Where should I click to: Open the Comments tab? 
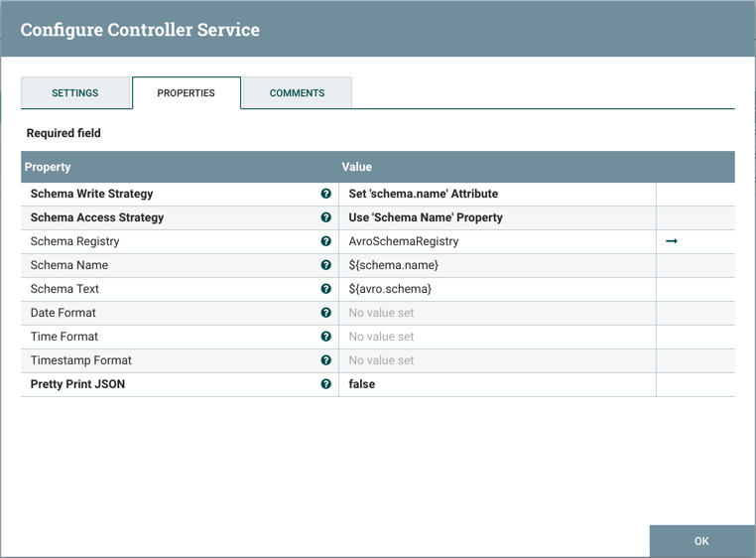point(297,93)
